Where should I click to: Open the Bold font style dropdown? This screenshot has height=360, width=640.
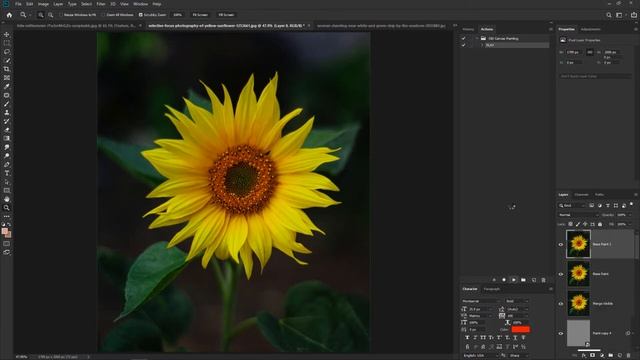pos(517,301)
